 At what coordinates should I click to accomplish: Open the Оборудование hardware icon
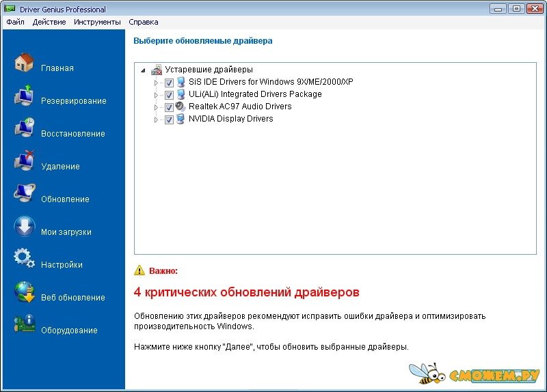tap(25, 326)
